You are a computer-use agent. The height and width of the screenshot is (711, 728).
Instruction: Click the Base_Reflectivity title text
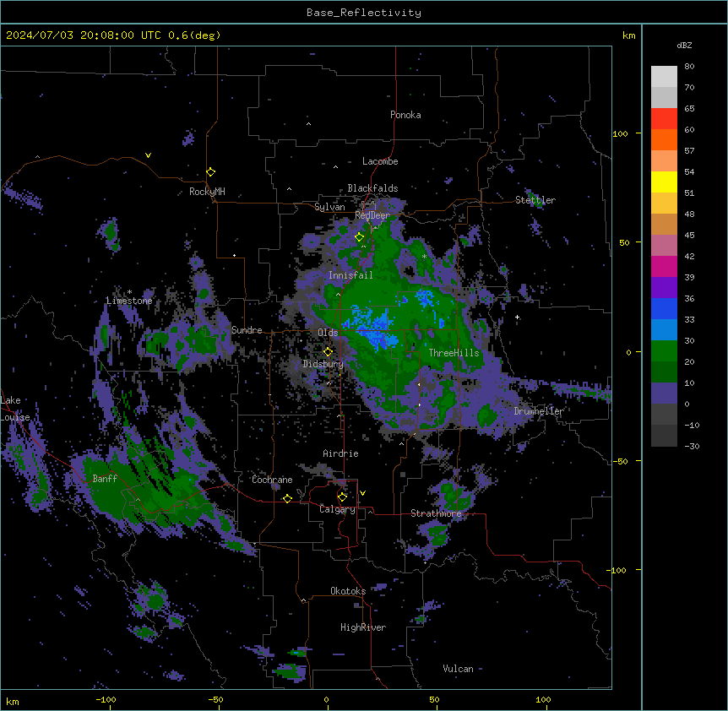coord(363,13)
